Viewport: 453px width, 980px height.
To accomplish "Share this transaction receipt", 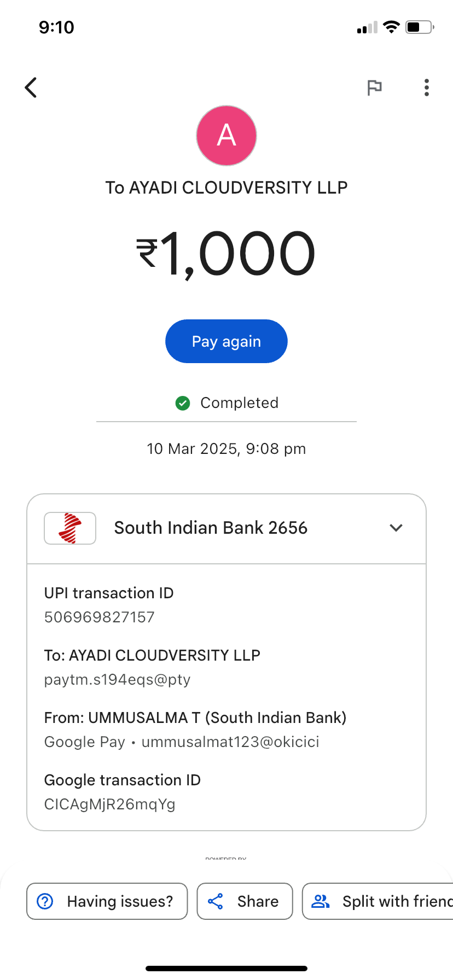I will point(245,901).
